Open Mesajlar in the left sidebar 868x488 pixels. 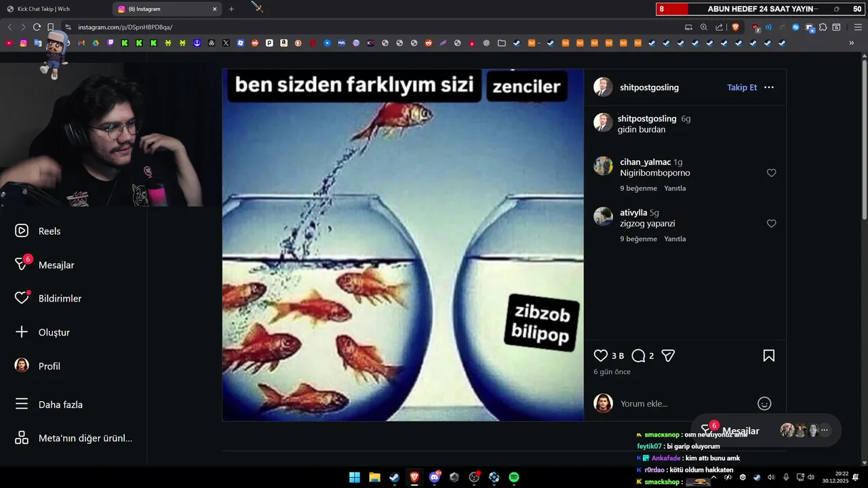coord(44,264)
